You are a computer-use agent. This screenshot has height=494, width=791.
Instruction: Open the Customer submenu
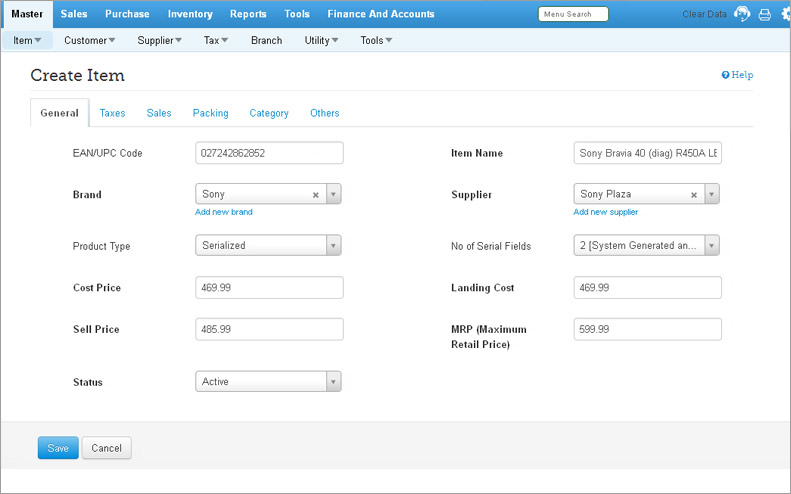pyautogui.click(x=89, y=41)
